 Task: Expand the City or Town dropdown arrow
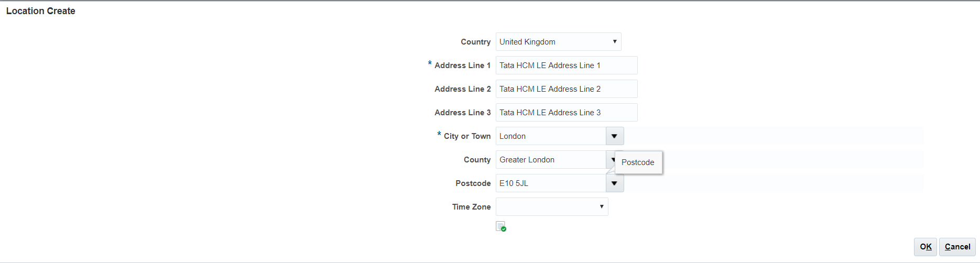click(x=614, y=136)
